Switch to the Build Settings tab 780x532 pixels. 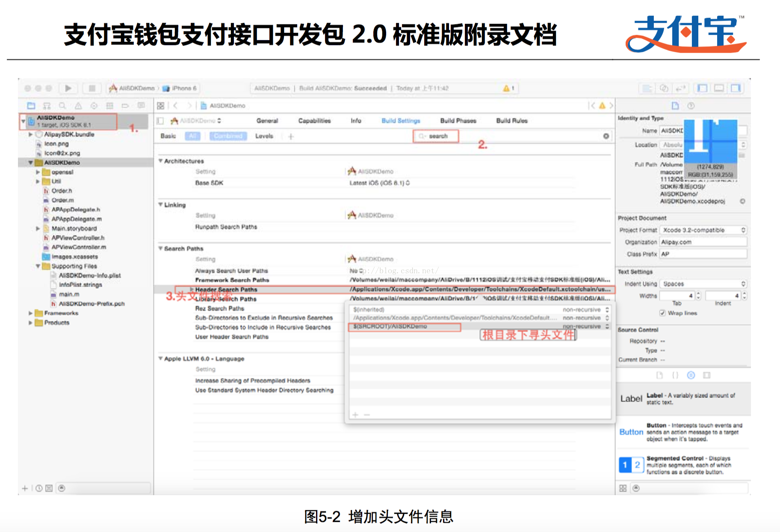point(401,121)
